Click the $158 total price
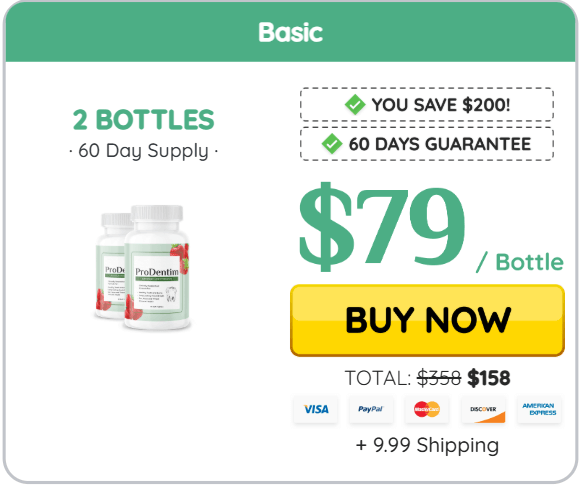The image size is (580, 485). tap(489, 378)
